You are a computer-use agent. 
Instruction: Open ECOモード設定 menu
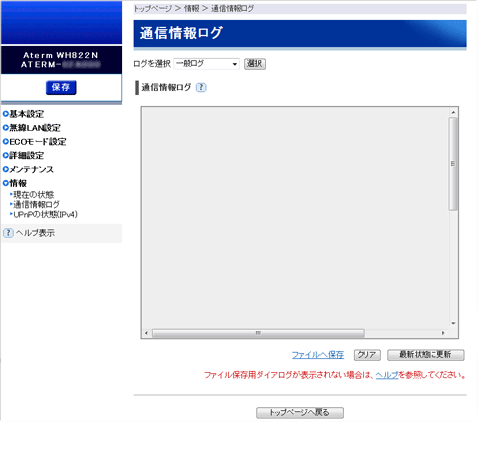[x=38, y=142]
